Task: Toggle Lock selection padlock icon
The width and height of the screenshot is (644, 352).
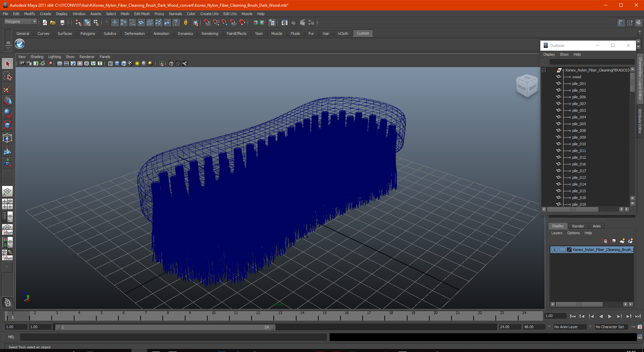Action: tap(185, 22)
